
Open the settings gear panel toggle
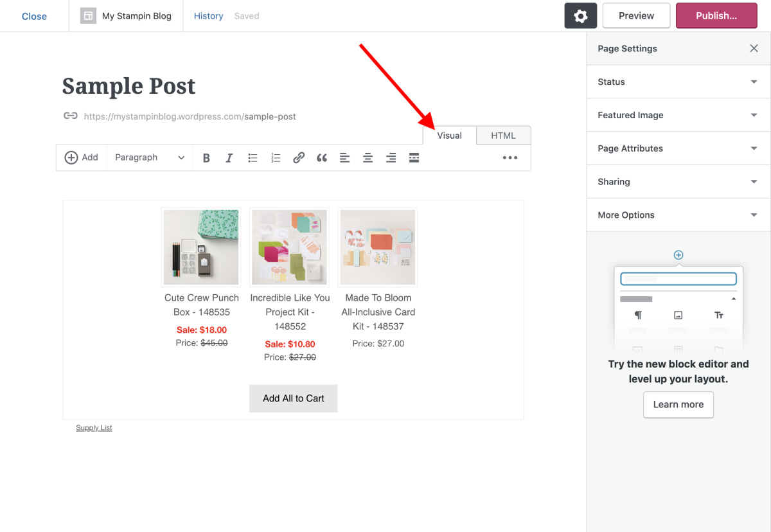(581, 16)
